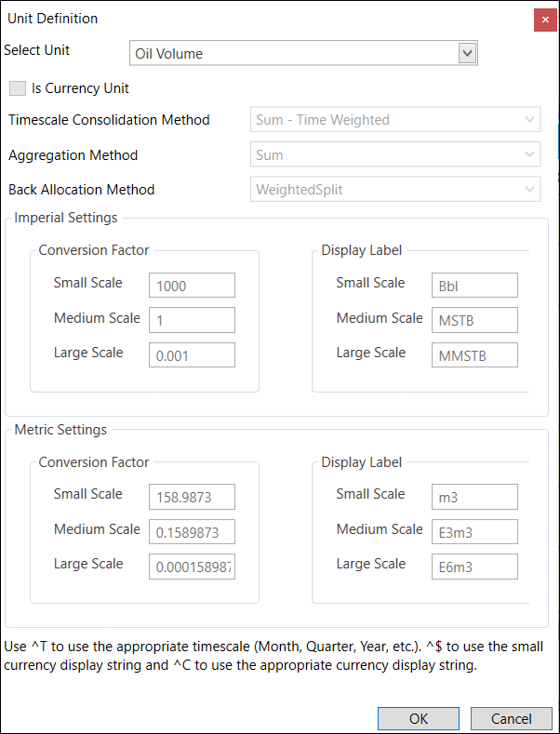Open Timescale Consolidation Method dropdown
560x734 pixels.
[395, 120]
